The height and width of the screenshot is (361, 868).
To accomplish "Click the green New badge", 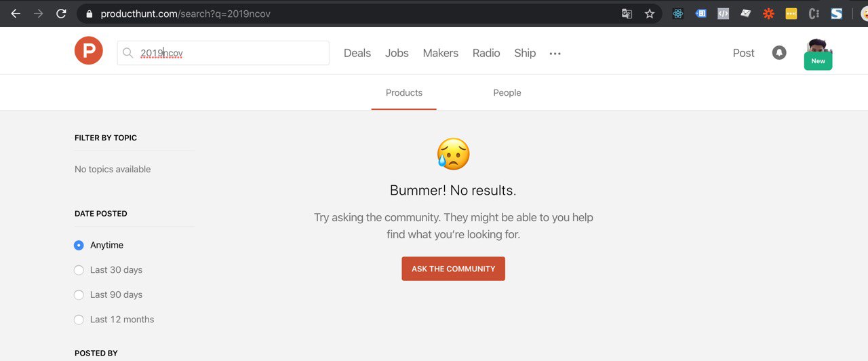I will (818, 61).
